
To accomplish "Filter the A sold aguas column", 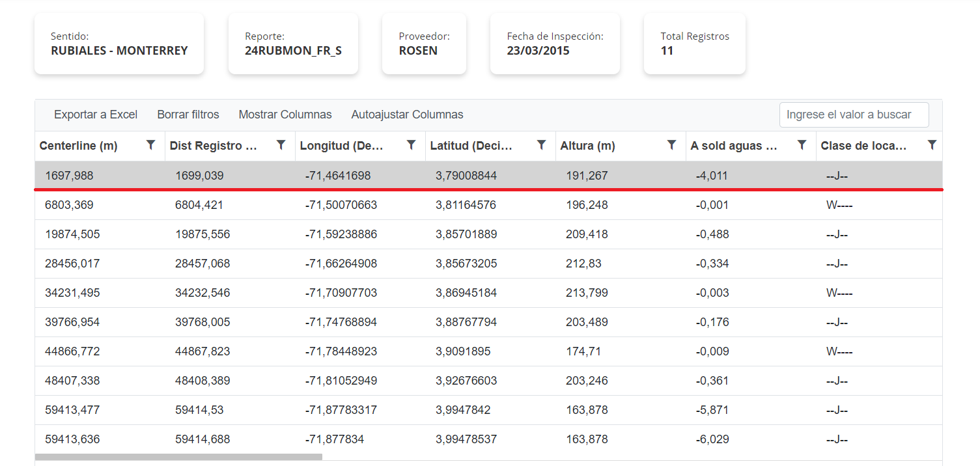I will [x=802, y=145].
